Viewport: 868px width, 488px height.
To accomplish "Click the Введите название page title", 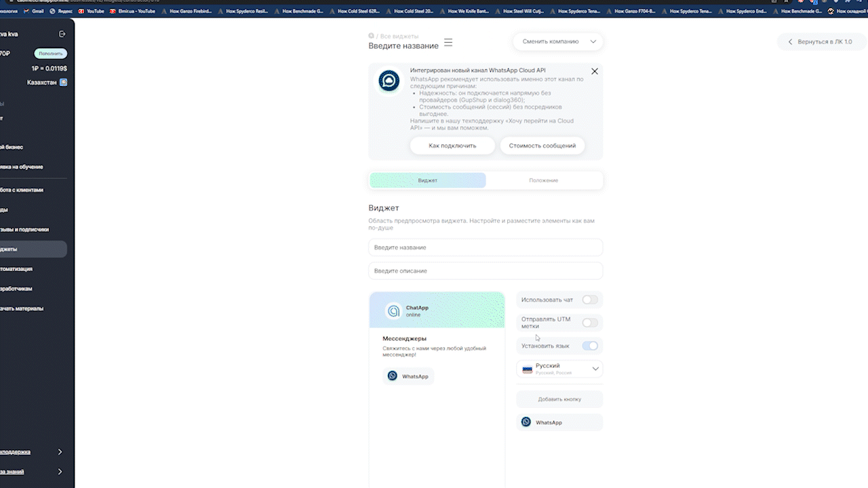I will [403, 45].
